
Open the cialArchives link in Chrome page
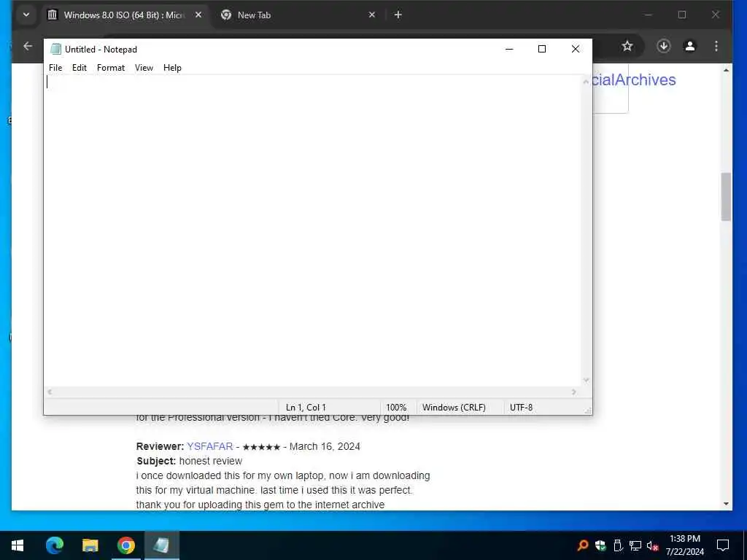tap(634, 80)
